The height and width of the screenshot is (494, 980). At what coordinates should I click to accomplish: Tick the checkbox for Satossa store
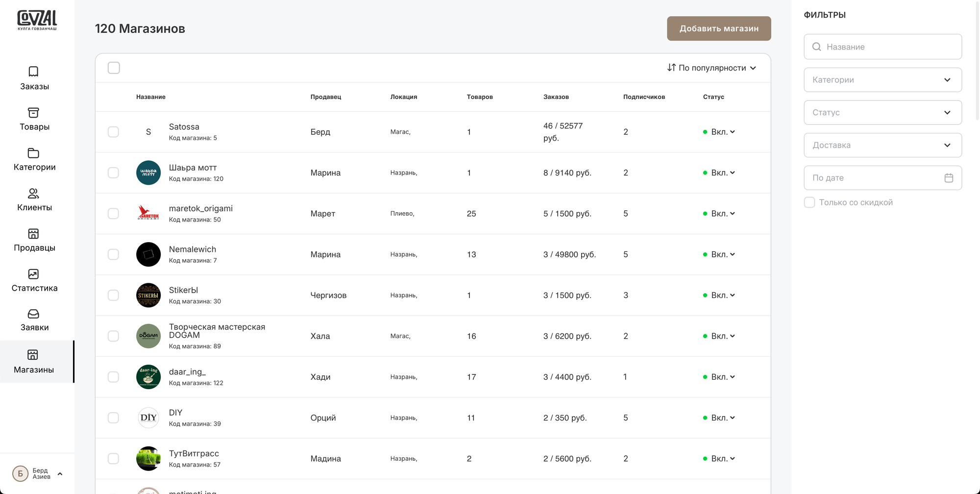[113, 132]
